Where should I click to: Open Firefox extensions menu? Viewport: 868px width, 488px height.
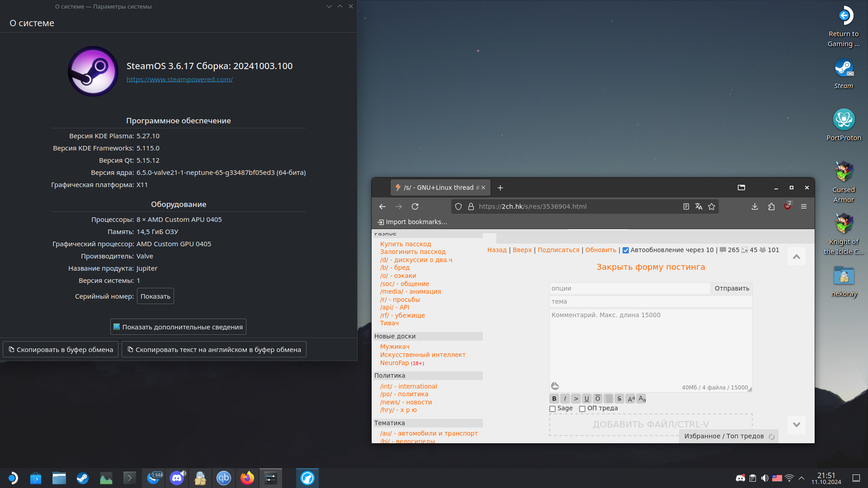(771, 206)
